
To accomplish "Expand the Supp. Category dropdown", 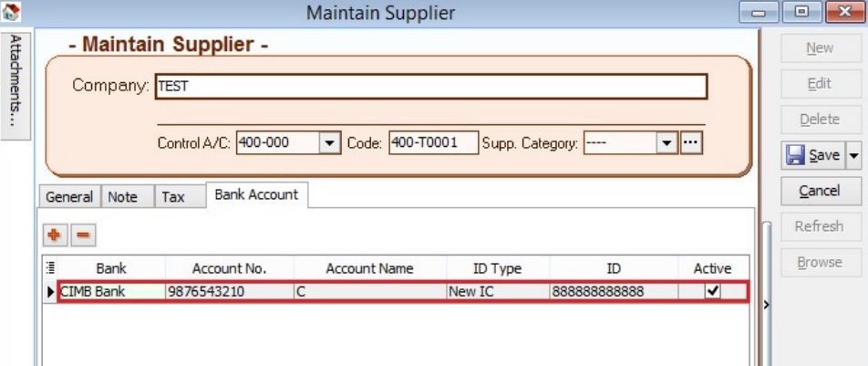I will click(666, 143).
